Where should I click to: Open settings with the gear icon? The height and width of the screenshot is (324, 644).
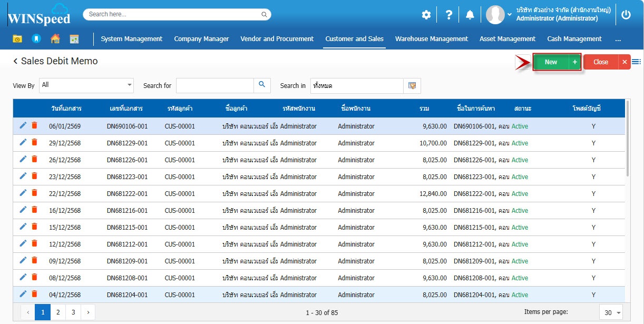[x=426, y=15]
